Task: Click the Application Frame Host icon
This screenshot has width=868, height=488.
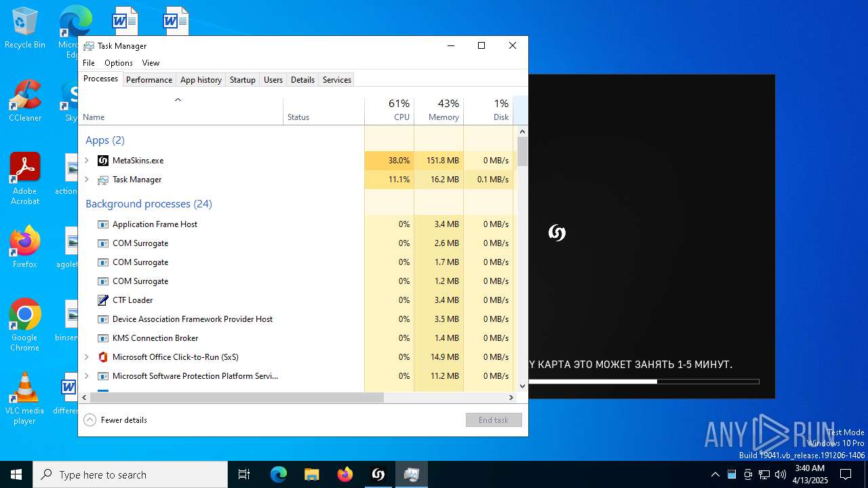Action: (103, 224)
